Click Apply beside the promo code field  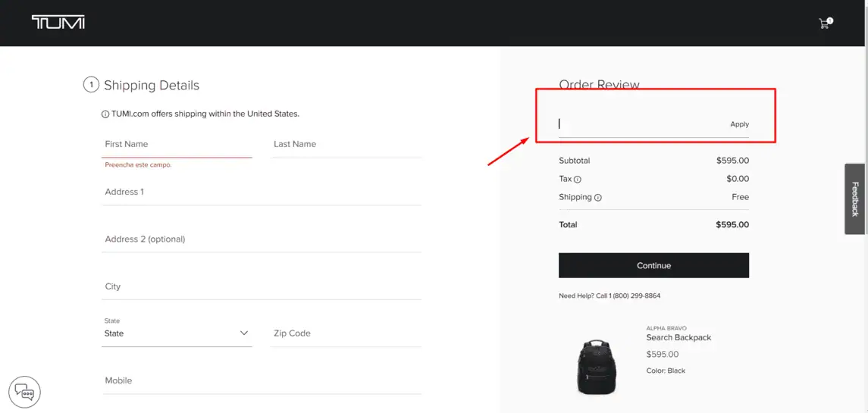tap(739, 124)
